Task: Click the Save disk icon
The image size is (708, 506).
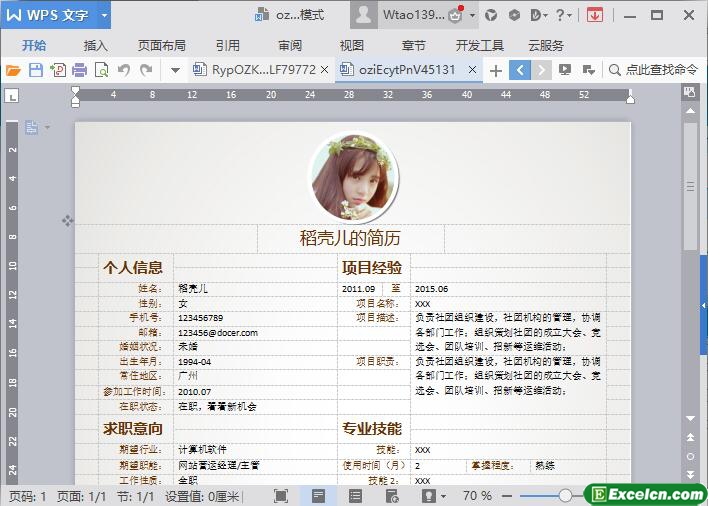Action: (35, 70)
